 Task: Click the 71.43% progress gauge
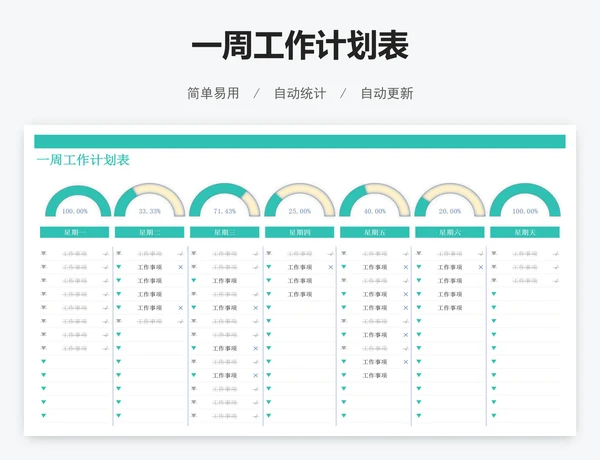225,200
